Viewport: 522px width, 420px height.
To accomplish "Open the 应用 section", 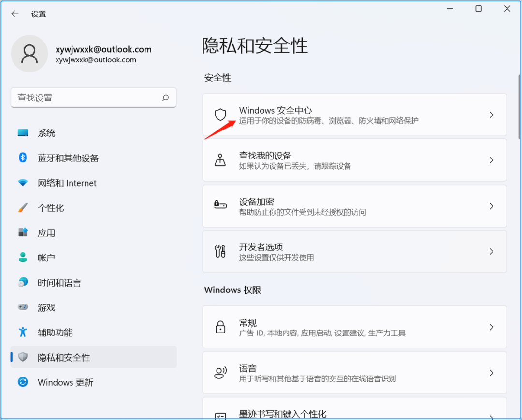I will coord(46,232).
